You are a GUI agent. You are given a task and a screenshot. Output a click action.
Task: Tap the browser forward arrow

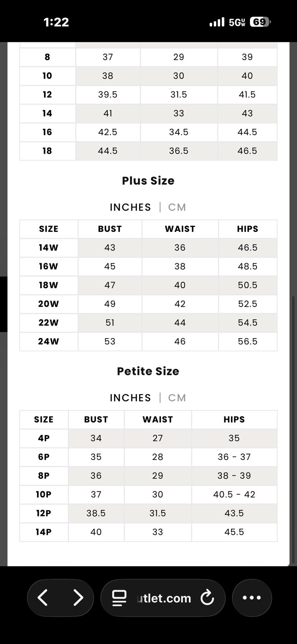[x=78, y=598]
